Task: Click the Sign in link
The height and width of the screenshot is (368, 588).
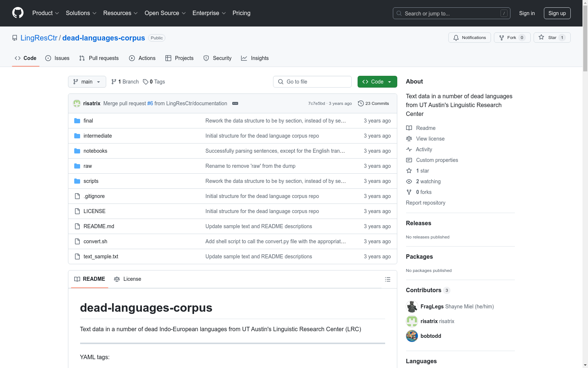Action: coord(527,13)
